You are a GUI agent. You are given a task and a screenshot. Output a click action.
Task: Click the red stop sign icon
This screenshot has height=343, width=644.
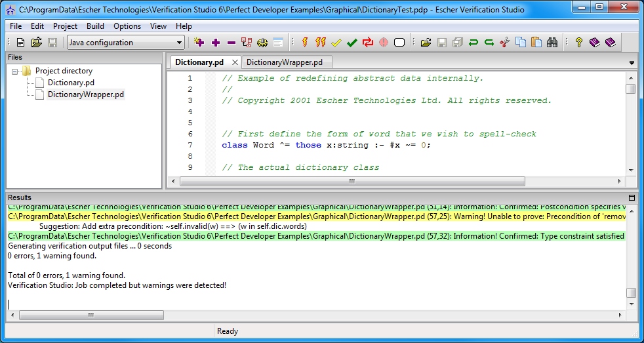coord(384,43)
